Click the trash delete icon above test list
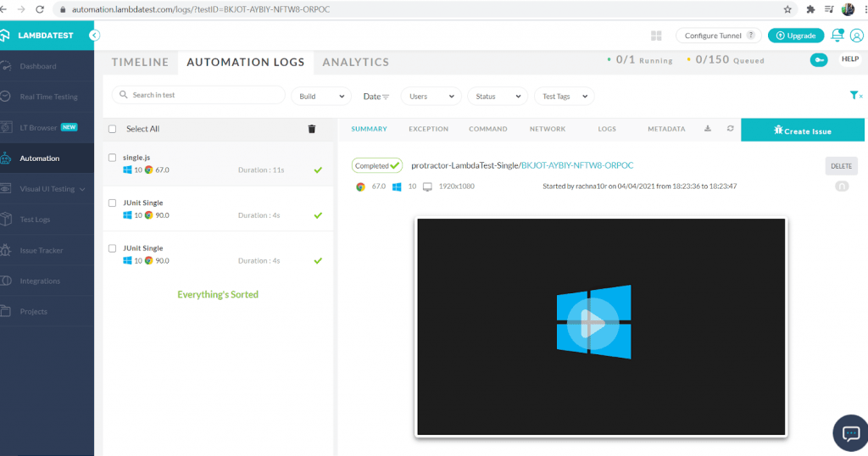 [311, 129]
